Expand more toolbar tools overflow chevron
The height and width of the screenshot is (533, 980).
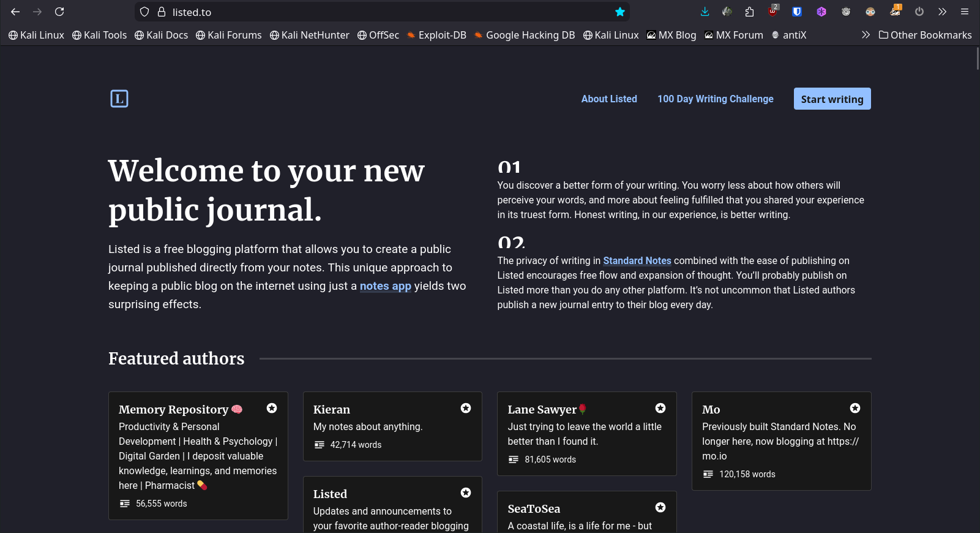coord(942,12)
